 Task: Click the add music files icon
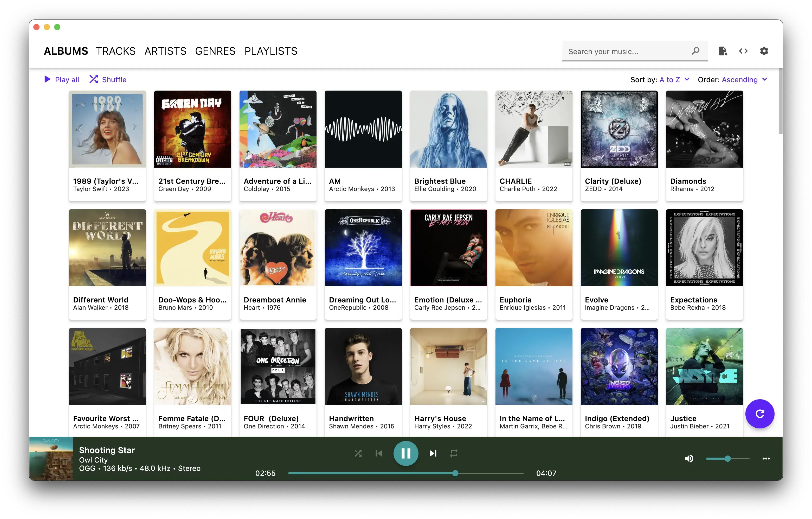click(x=723, y=51)
